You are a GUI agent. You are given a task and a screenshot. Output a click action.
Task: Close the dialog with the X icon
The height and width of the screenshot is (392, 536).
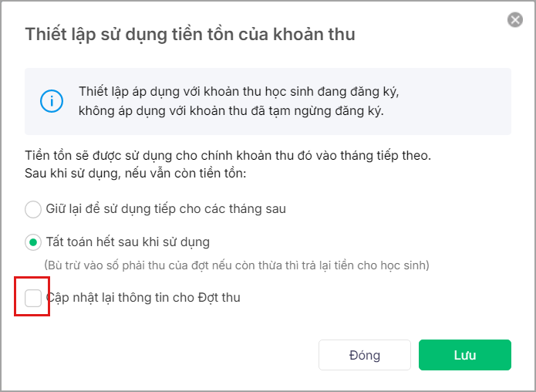515,20
